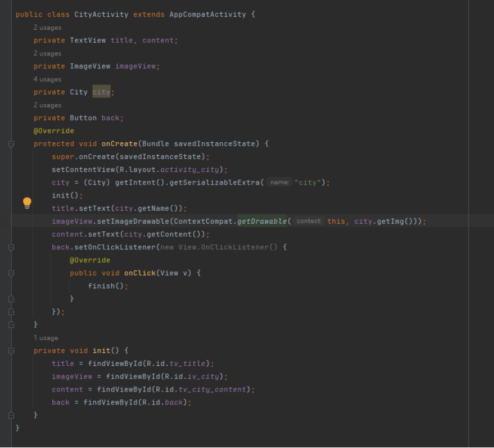Click getName() method call
494x448 pixels.
pos(158,208)
